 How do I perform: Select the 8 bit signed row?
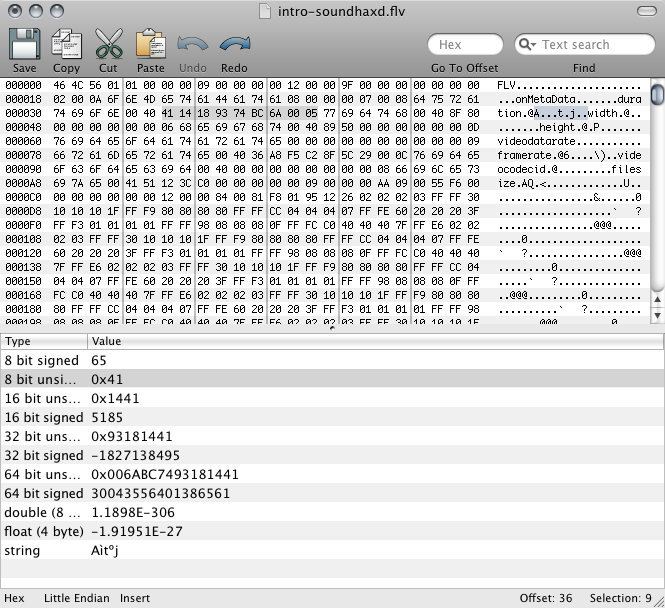pos(332,360)
